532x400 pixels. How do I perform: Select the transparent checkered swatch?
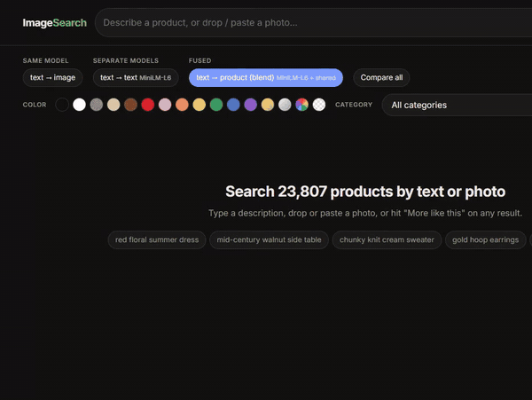pos(319,105)
